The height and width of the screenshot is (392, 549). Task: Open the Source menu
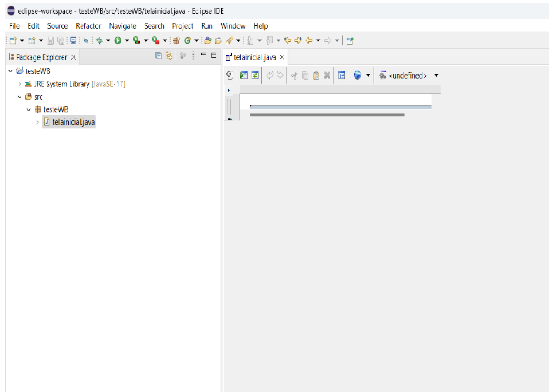click(x=57, y=26)
